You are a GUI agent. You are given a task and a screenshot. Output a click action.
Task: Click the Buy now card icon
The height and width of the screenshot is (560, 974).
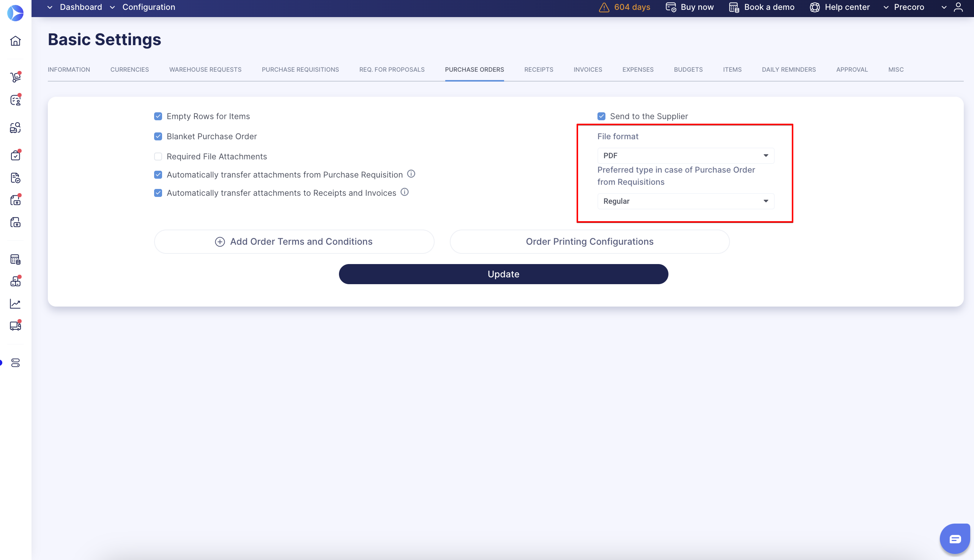click(671, 7)
